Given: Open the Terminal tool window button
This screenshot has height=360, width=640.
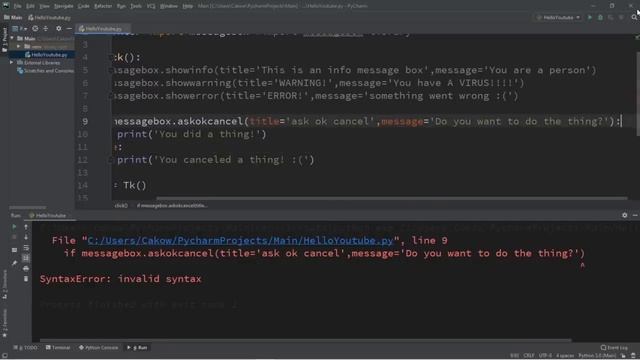Looking at the screenshot, I should [x=58, y=348].
